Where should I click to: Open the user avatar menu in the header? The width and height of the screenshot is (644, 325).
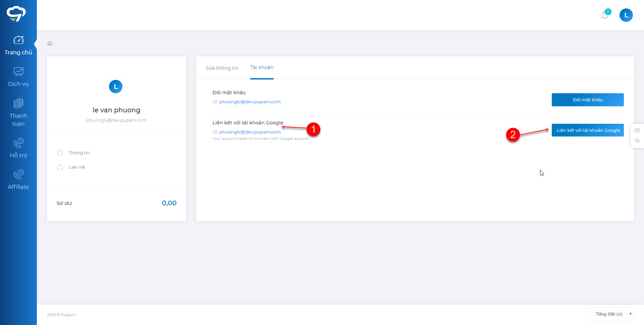(x=626, y=15)
